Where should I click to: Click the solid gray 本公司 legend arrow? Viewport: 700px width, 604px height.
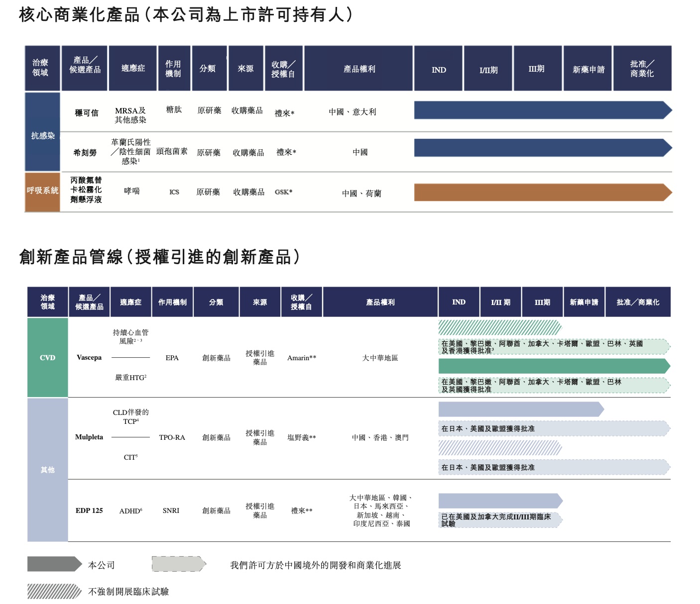55,564
